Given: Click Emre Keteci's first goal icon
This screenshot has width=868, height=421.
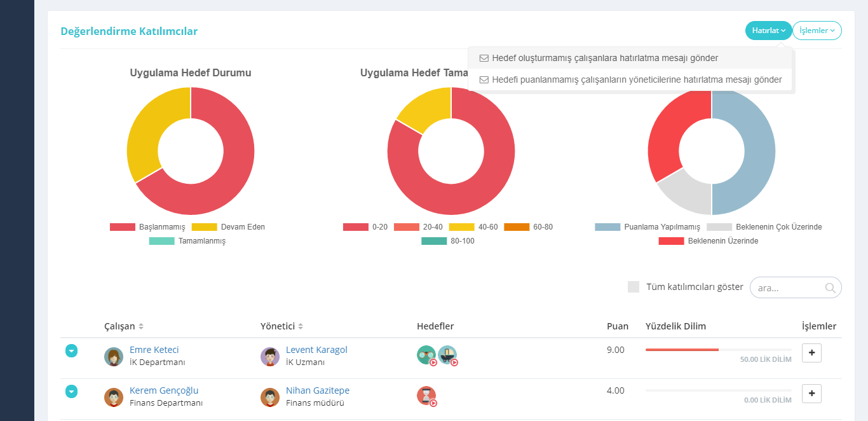Looking at the screenshot, I should click(x=426, y=355).
